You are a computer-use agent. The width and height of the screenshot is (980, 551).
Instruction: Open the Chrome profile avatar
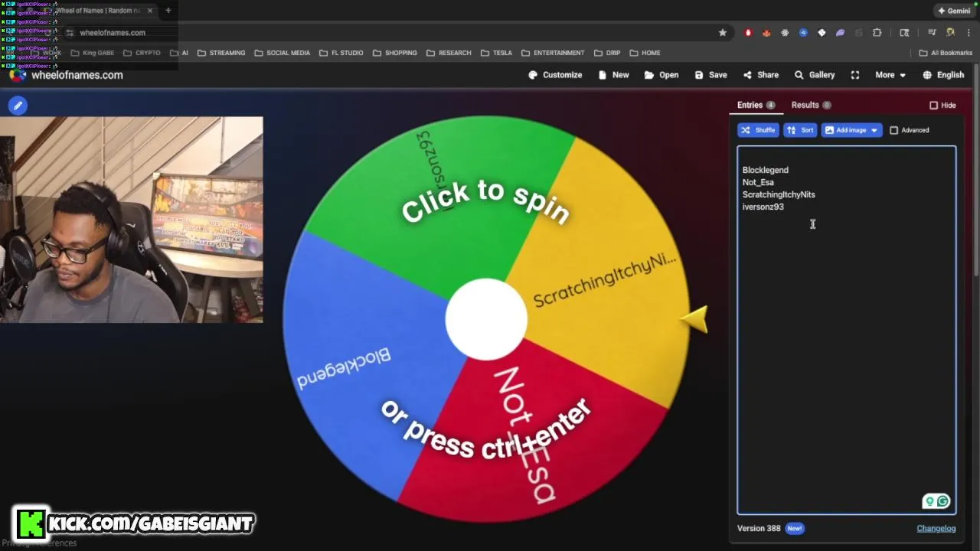point(950,33)
